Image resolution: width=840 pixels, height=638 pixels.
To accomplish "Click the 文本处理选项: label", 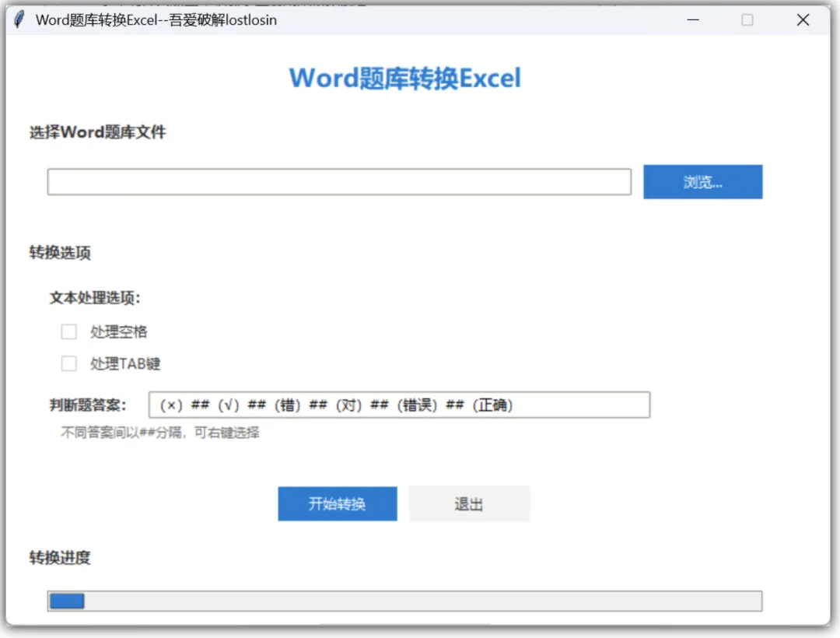I will pos(95,298).
